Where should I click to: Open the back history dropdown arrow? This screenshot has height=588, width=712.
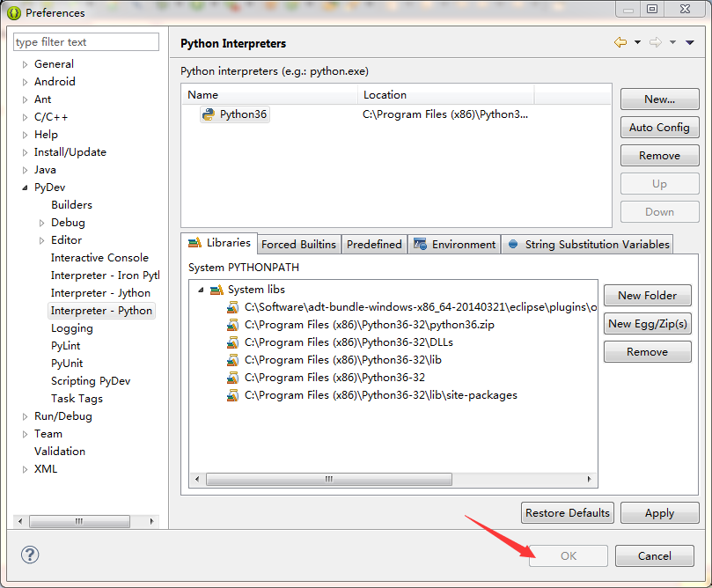point(637,42)
